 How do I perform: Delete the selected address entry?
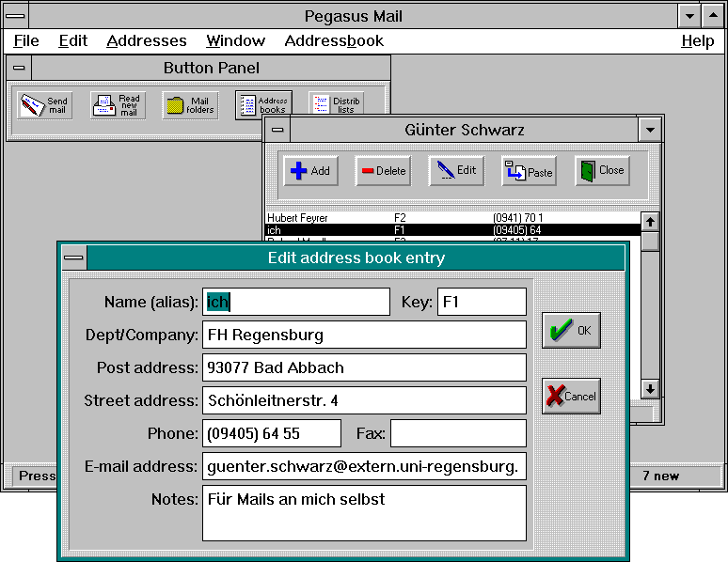384,171
